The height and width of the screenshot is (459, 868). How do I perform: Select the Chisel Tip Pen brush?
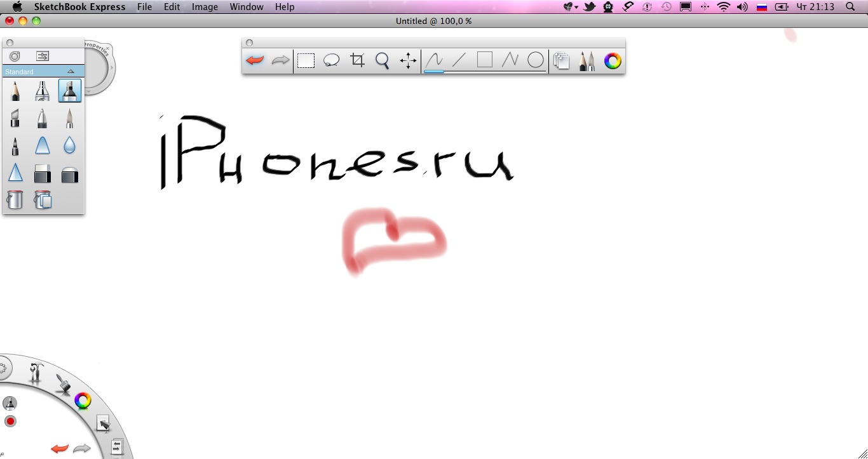15,118
